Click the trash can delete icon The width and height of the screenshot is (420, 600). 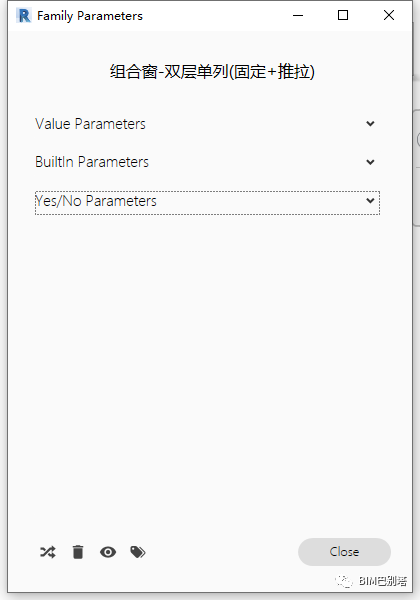coord(78,552)
